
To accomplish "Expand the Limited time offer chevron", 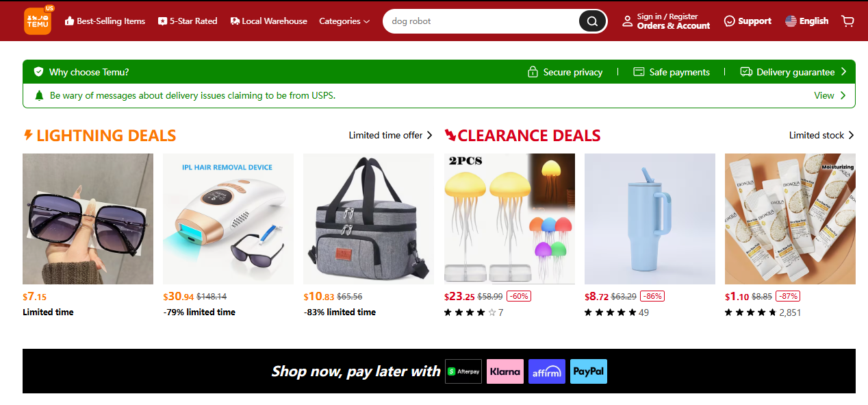I will click(x=429, y=135).
